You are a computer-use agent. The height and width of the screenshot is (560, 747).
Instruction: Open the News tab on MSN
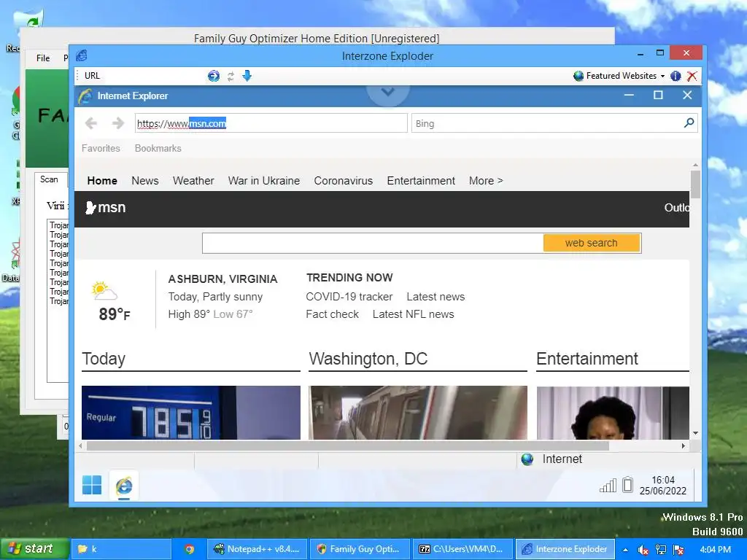pyautogui.click(x=145, y=181)
